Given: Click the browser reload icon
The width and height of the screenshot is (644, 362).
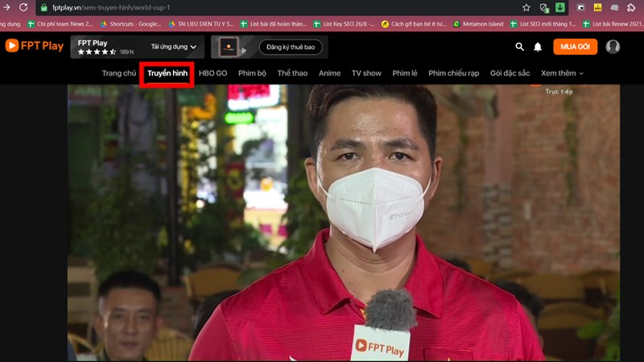Looking at the screenshot, I should [23, 7].
